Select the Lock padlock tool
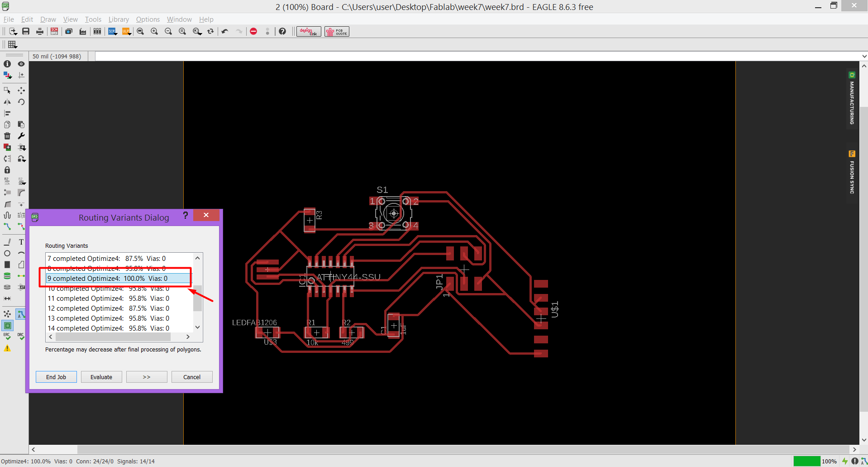Screen dimensions: 868x467 tap(7, 170)
